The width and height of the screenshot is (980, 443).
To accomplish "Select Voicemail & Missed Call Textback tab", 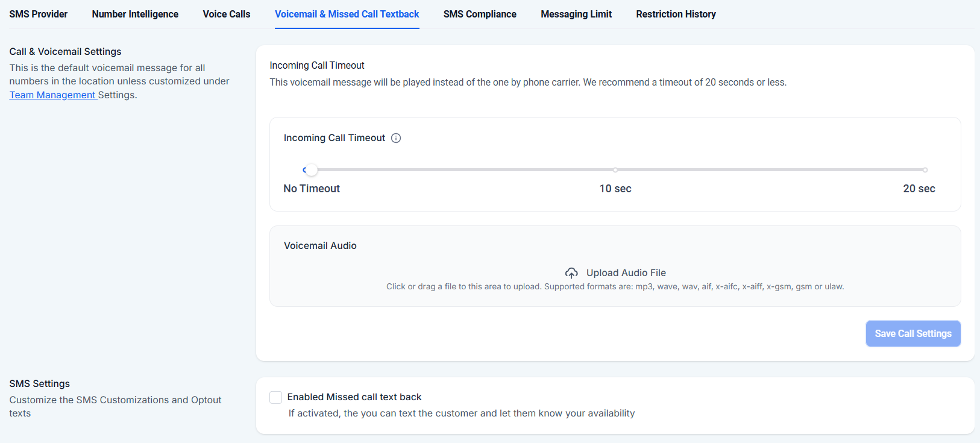I will point(347,14).
